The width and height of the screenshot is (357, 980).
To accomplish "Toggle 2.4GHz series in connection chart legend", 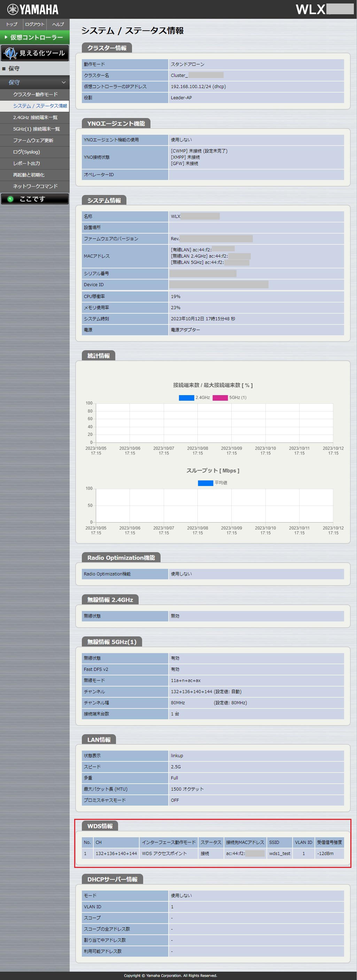I will pos(186,398).
